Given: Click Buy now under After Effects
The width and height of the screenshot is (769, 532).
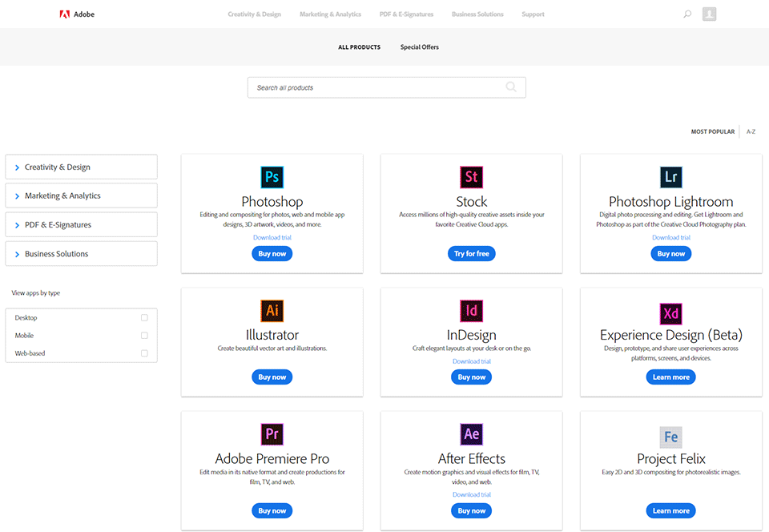Looking at the screenshot, I should pyautogui.click(x=471, y=510).
